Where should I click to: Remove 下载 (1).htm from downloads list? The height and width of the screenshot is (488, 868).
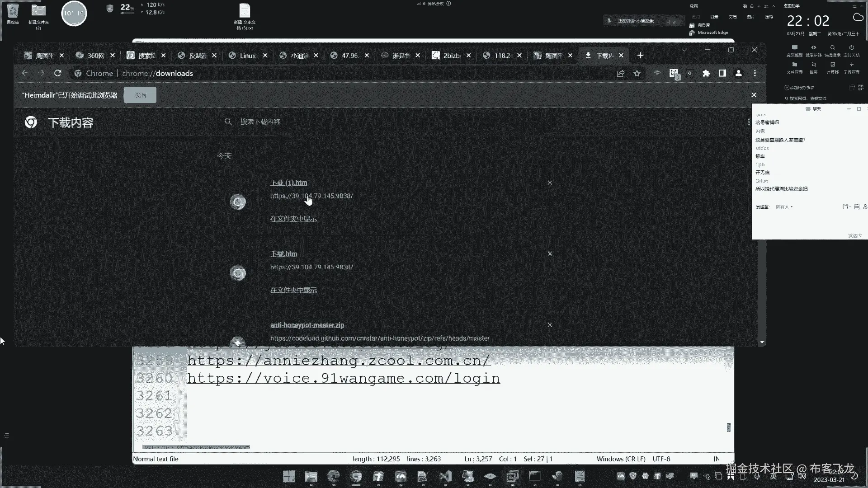[x=550, y=183]
